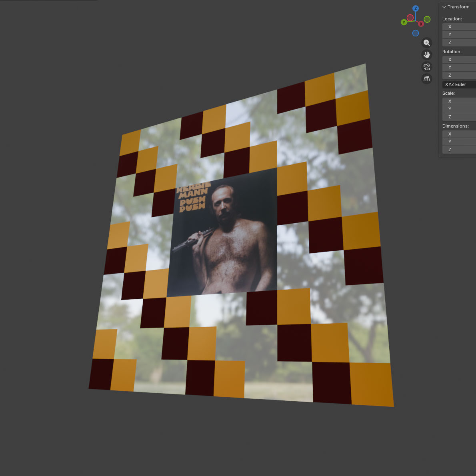Click the Rotation Z field
This screenshot has width=476, height=476.
click(459, 75)
